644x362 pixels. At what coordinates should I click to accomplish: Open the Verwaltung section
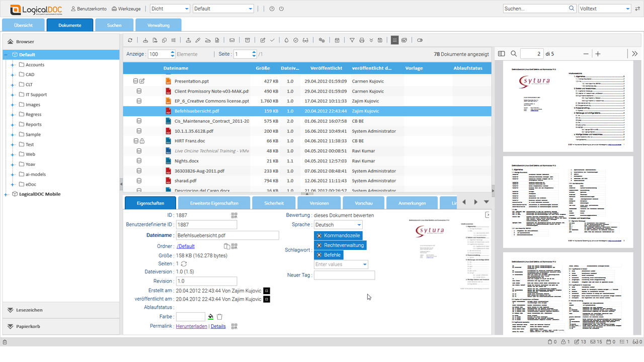coord(158,24)
